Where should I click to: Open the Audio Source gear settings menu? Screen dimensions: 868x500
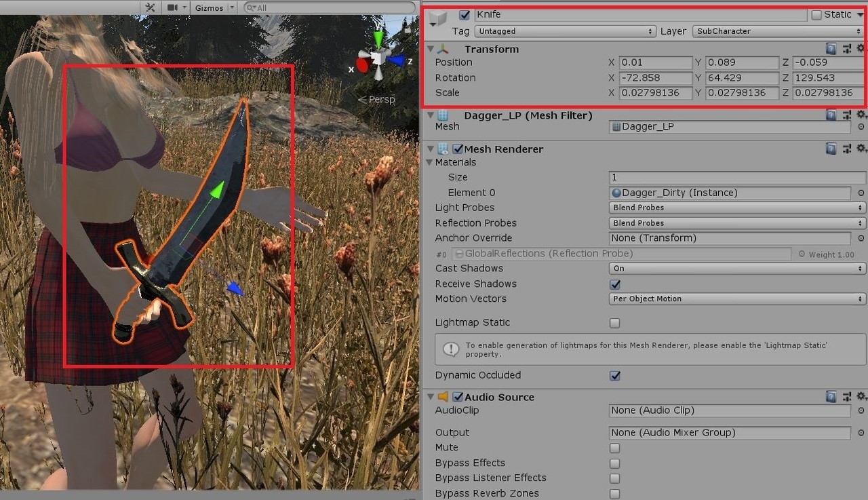pos(861,397)
